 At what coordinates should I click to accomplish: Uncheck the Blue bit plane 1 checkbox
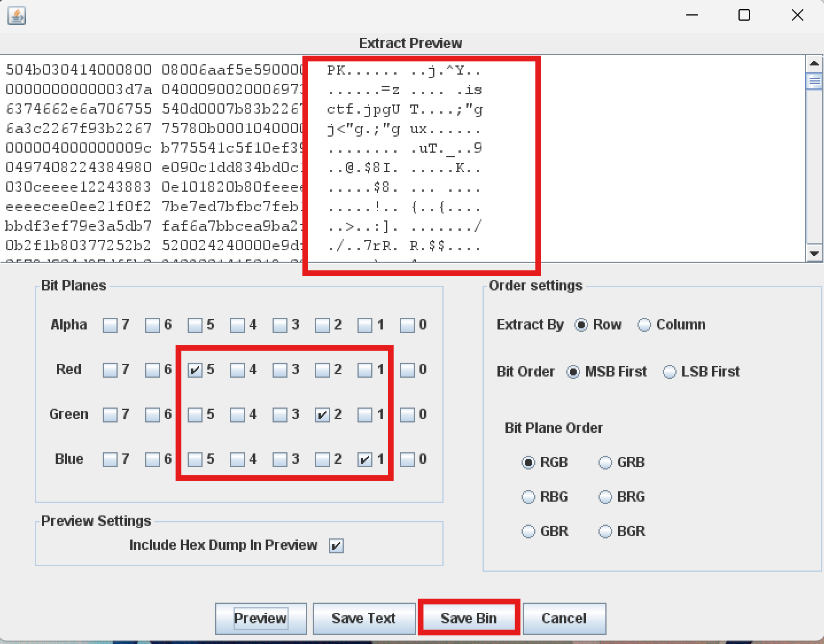tap(364, 460)
